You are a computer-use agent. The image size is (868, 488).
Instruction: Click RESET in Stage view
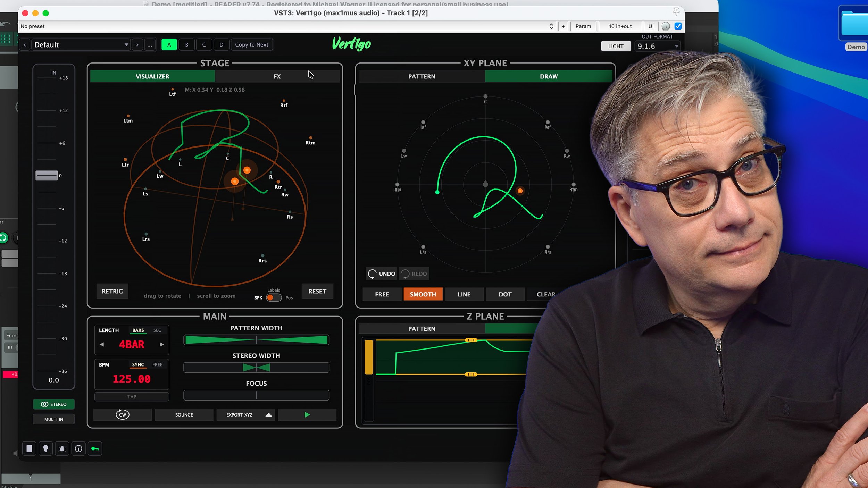(x=317, y=291)
